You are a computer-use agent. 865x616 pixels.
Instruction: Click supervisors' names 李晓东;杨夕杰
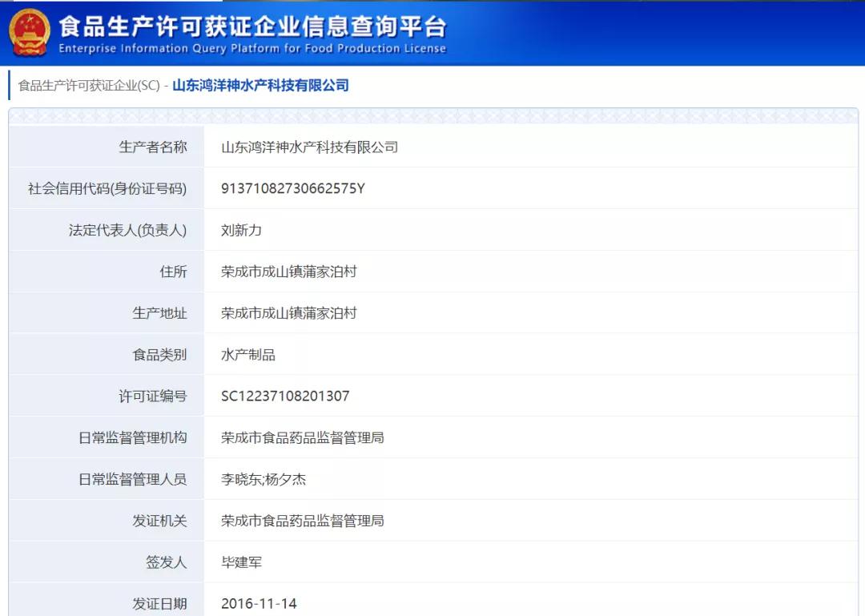263,480
